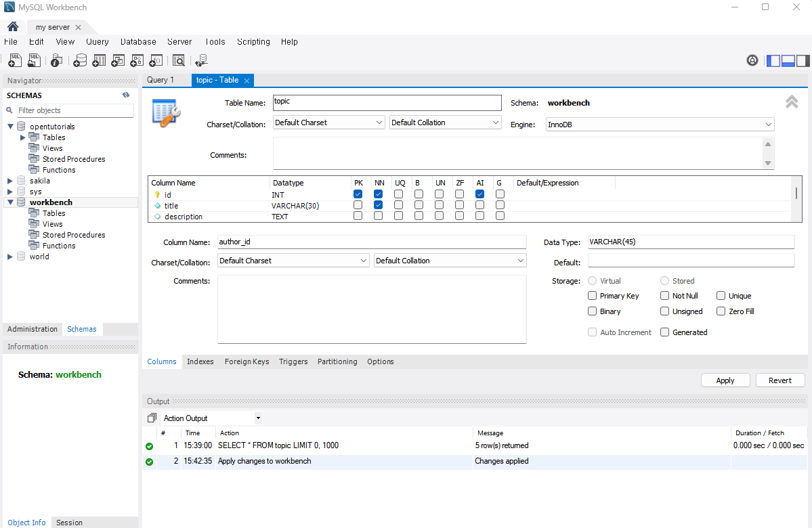The height and width of the screenshot is (528, 812).
Task: Collapse table header double-chevron icon
Action: (x=792, y=102)
